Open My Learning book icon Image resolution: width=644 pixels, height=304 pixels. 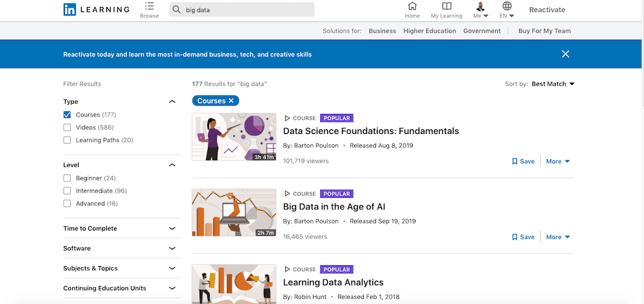point(446,6)
